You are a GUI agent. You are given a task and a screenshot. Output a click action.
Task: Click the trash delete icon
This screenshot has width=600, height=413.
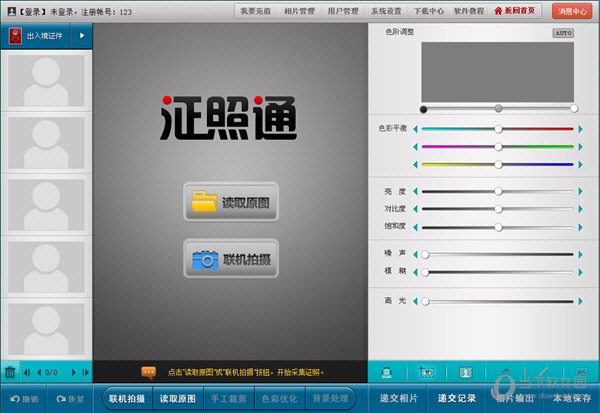(10, 372)
